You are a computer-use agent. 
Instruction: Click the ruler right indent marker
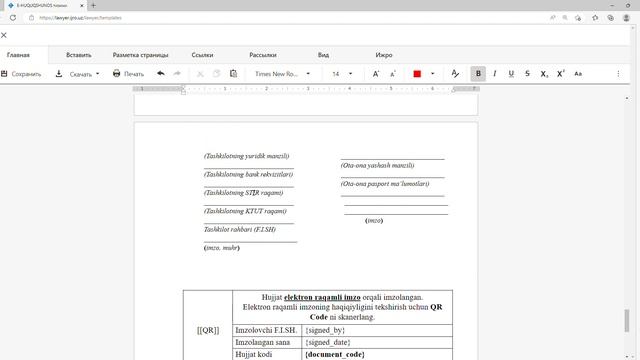453,90
